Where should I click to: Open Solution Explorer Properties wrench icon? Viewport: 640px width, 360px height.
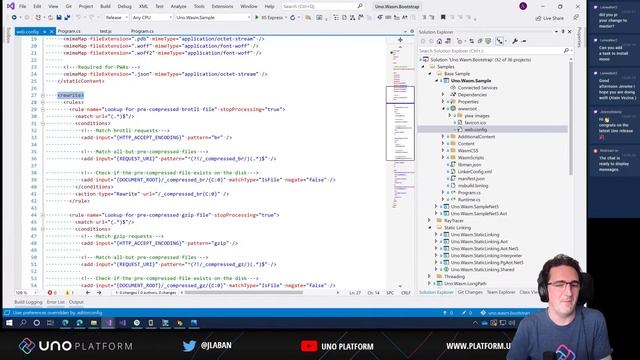click(x=515, y=41)
